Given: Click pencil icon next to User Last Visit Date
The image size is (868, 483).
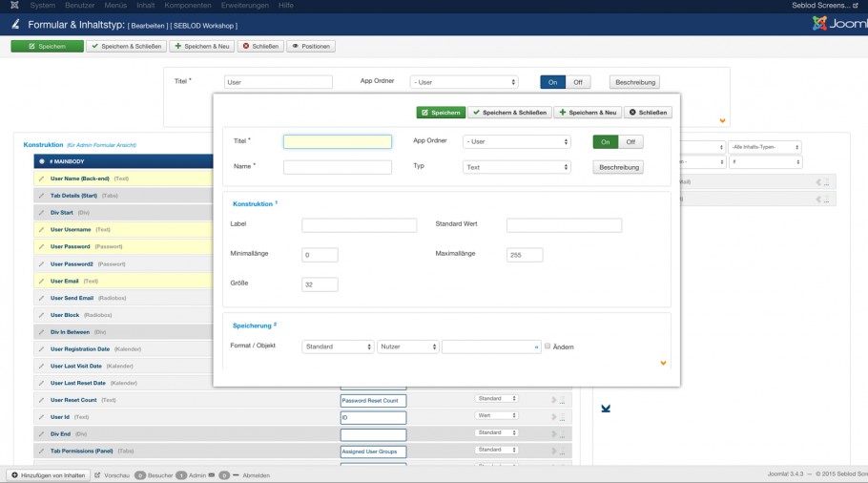Looking at the screenshot, I should coord(42,367).
